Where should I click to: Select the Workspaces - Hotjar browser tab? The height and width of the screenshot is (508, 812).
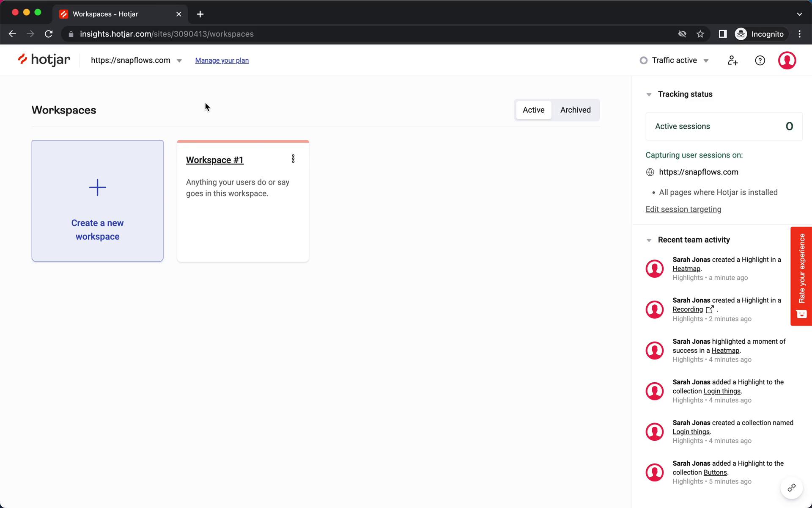(x=121, y=14)
